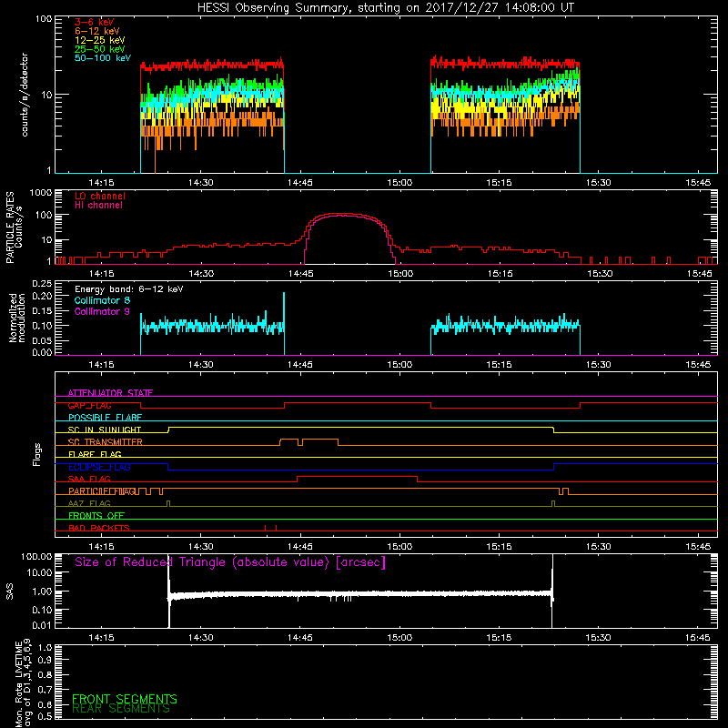728x728 pixels.
Task: Click the POSSIBLE_FLARE flag label
Action: [x=105, y=418]
